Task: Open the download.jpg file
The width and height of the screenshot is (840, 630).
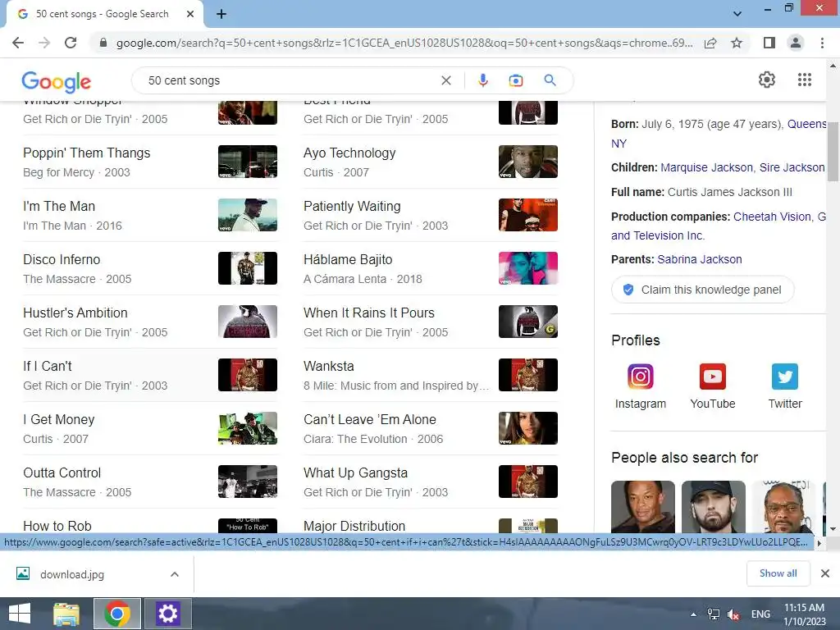Action: 72,574
